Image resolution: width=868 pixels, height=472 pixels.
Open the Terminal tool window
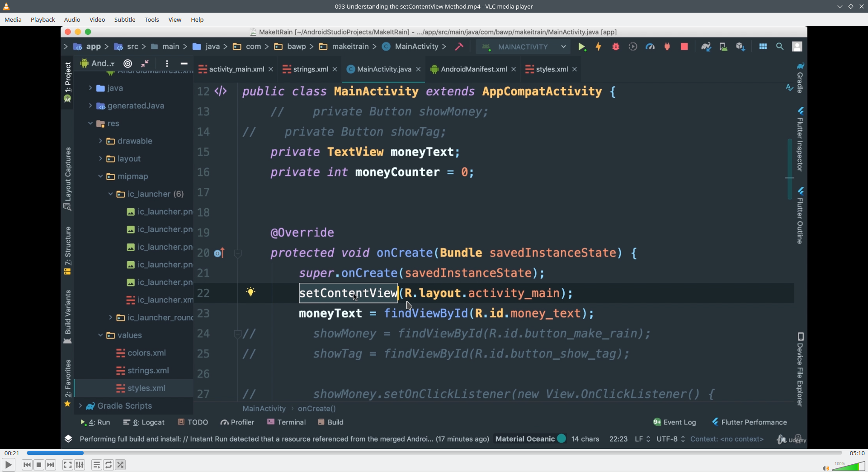coord(287,422)
